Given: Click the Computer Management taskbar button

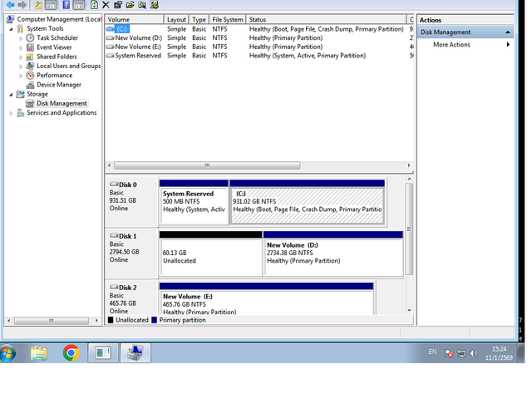Looking at the screenshot, I should coord(135,352).
